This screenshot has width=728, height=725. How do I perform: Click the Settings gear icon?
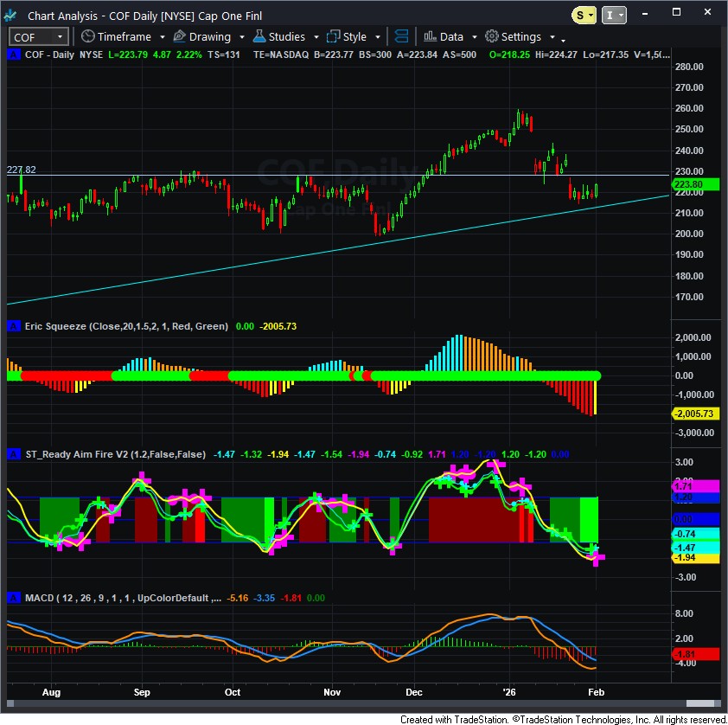[491, 36]
